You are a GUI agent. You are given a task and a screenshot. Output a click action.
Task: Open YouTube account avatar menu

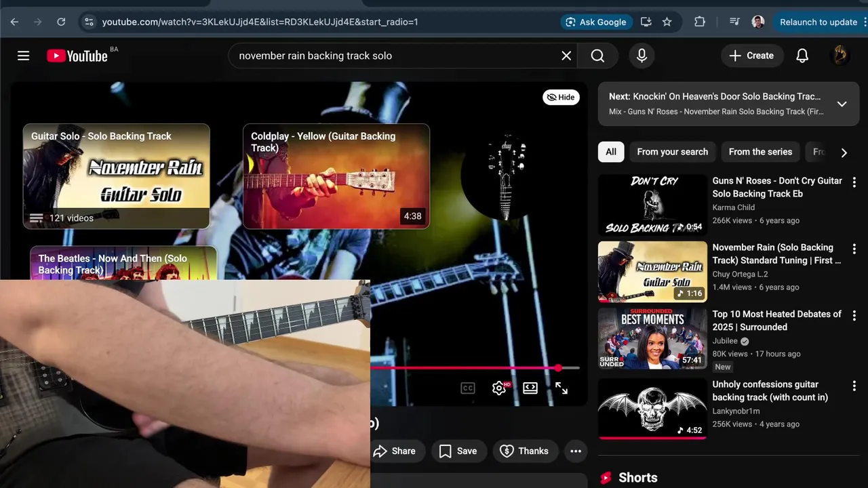840,56
